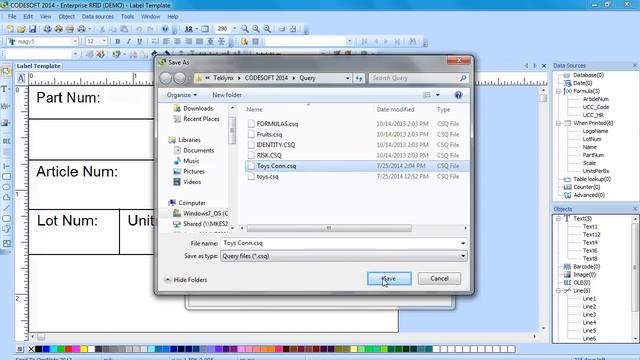Click New folder in the dialog

pos(227,95)
